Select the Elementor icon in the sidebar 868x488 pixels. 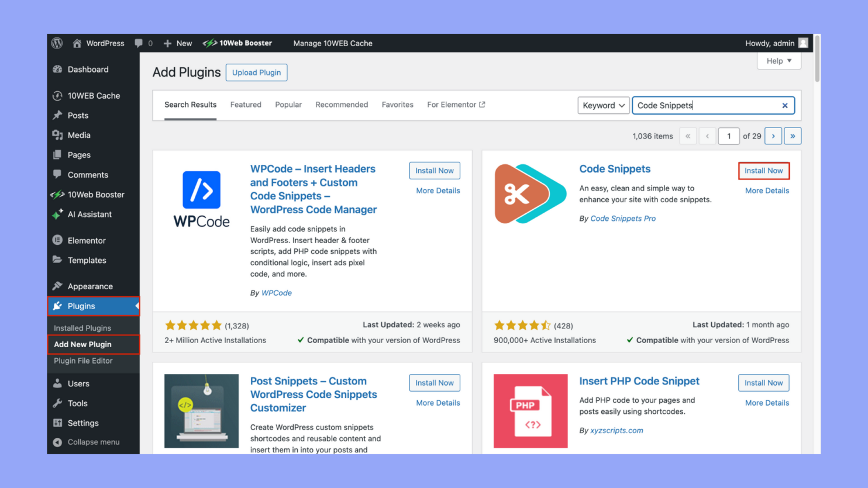[x=58, y=240]
